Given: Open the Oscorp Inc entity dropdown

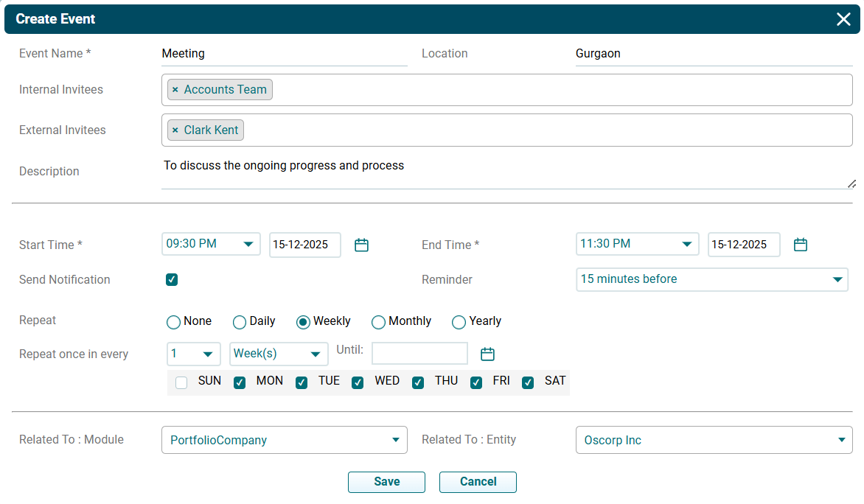Looking at the screenshot, I should (x=713, y=440).
